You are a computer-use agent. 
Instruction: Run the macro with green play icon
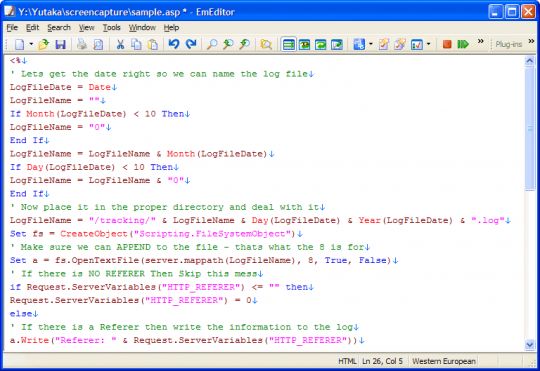(x=463, y=44)
